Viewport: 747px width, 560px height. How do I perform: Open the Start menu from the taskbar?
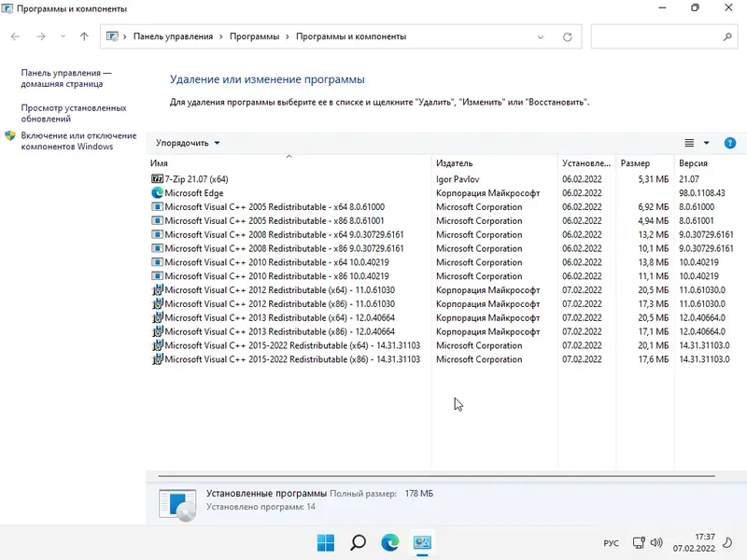[x=324, y=541]
